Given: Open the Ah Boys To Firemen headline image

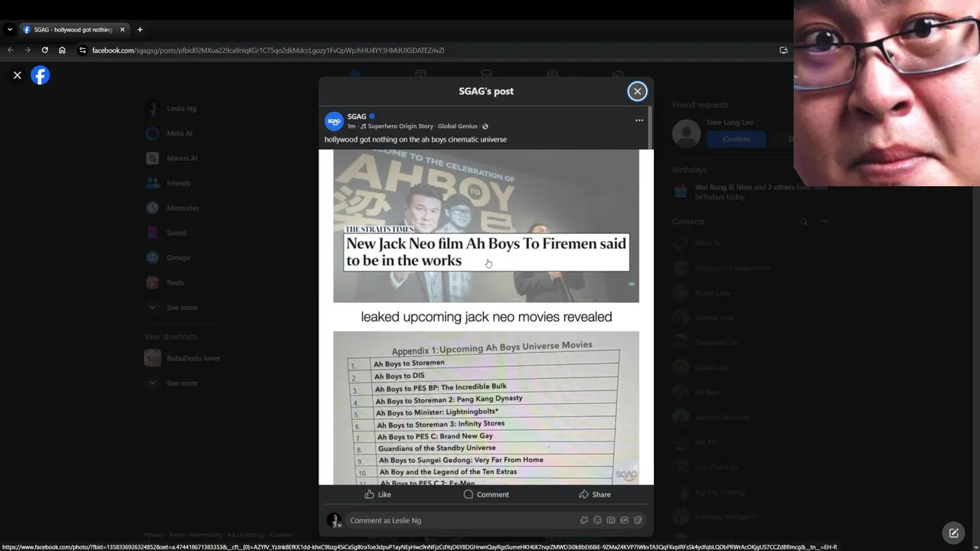Looking at the screenshot, I should pos(486,226).
